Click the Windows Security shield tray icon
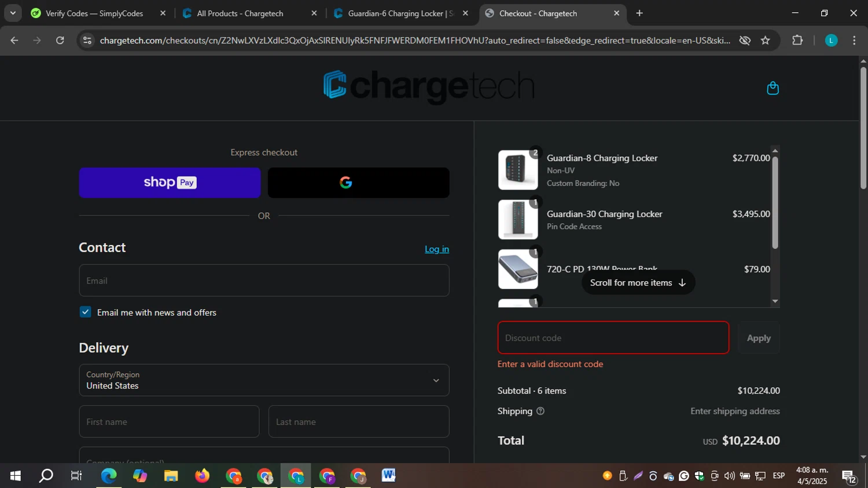Viewport: 868px width, 488px height. click(699, 476)
